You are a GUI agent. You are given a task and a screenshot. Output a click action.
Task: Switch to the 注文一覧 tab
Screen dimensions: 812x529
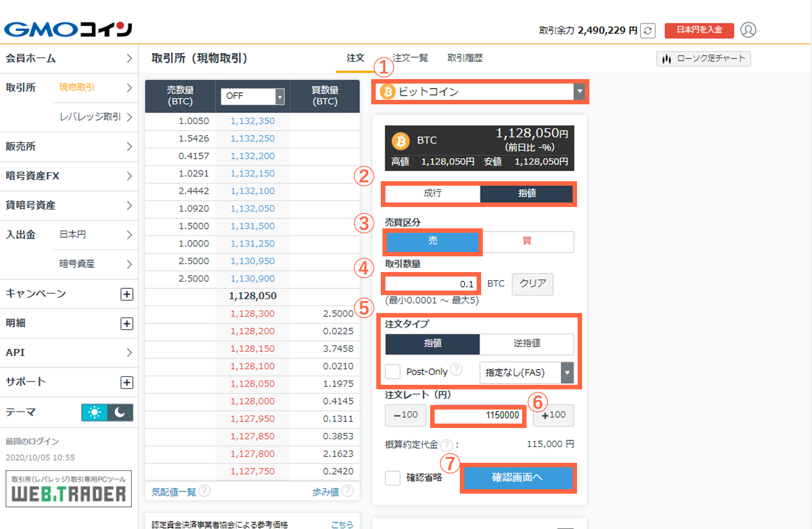(410, 58)
